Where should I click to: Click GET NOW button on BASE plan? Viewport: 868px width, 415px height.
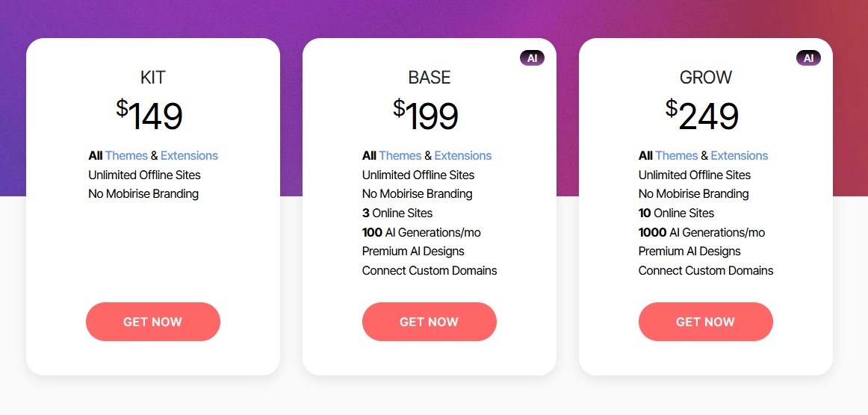click(430, 322)
